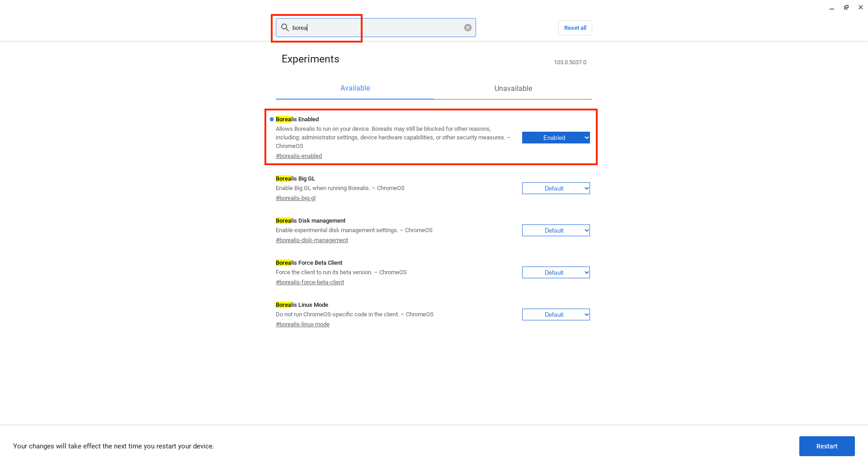Switch to the Unavailable tab
The width and height of the screenshot is (868, 467).
click(513, 88)
